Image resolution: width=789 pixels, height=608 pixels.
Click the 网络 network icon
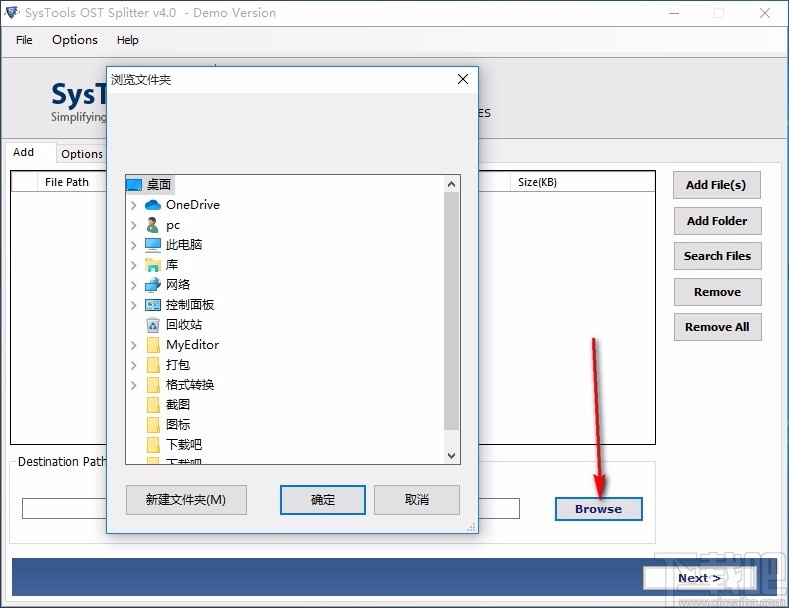(152, 285)
